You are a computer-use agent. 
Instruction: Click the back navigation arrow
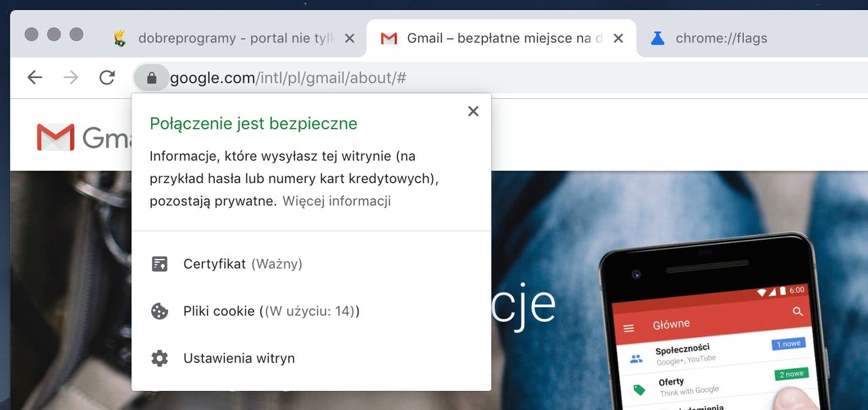coord(34,77)
